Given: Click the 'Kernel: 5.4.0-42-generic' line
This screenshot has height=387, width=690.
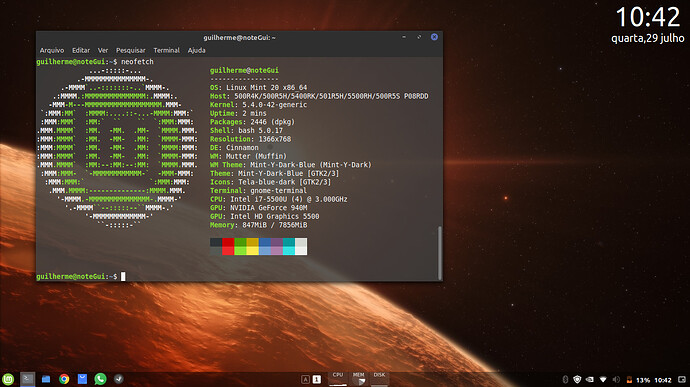Looking at the screenshot, I should click(x=258, y=105).
